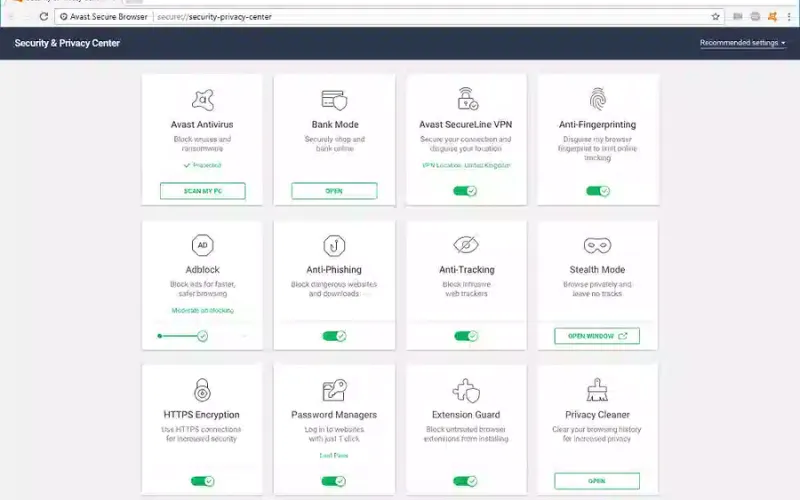Screen dimensions: 800x500
Task: Turn off the Anti-Tracking switch
Action: (466, 336)
